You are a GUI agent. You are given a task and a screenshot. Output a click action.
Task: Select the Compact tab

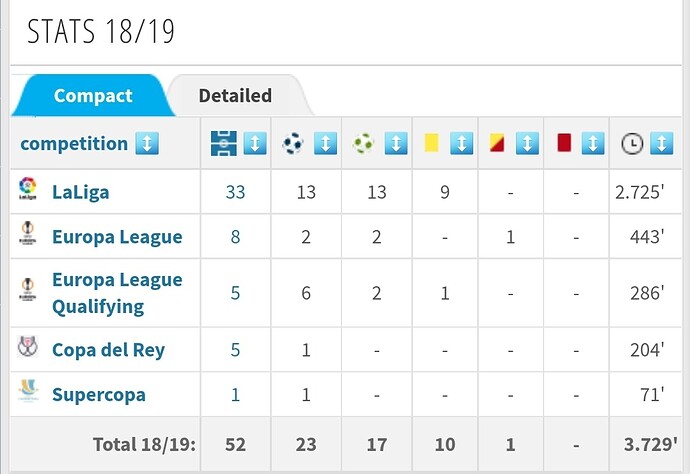pos(92,96)
